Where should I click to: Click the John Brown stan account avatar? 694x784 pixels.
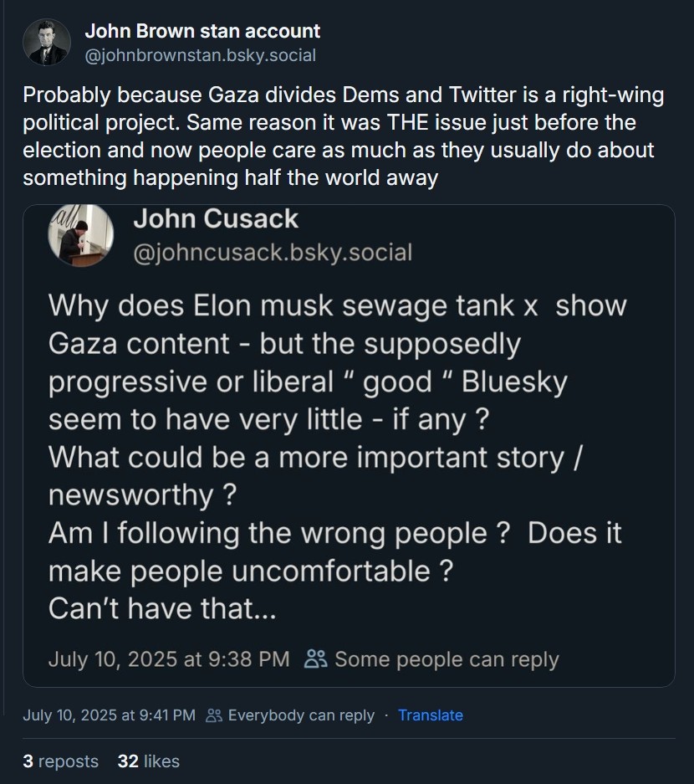coord(47,43)
